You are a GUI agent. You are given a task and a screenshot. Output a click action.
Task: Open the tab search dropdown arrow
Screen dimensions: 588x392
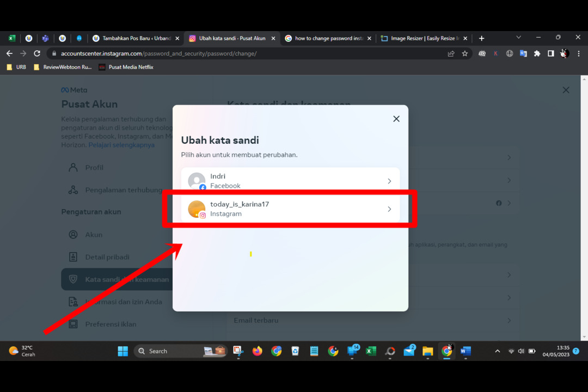tap(519, 37)
